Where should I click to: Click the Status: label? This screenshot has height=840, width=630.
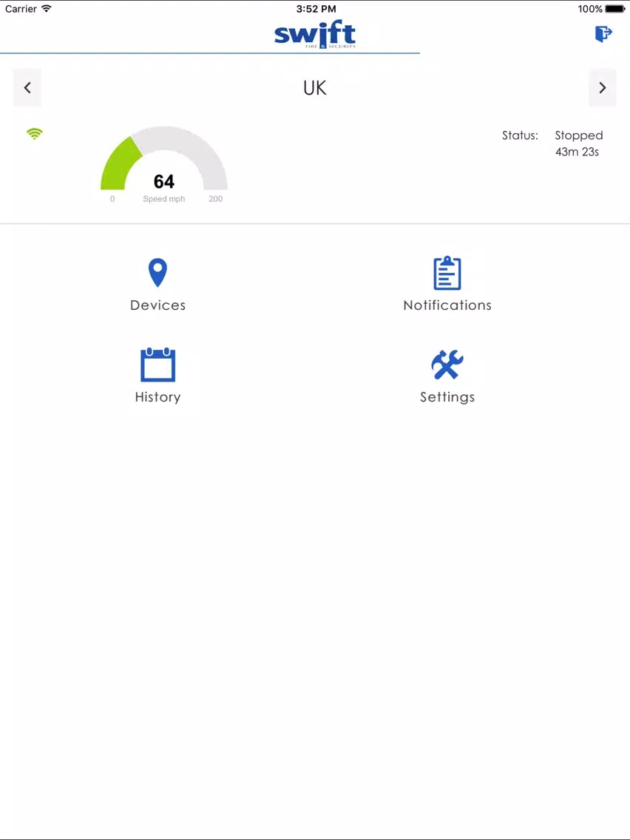pyautogui.click(x=520, y=135)
